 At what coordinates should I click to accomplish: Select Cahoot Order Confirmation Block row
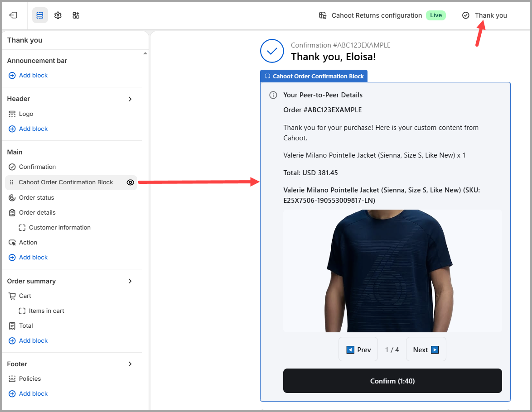[x=71, y=182]
